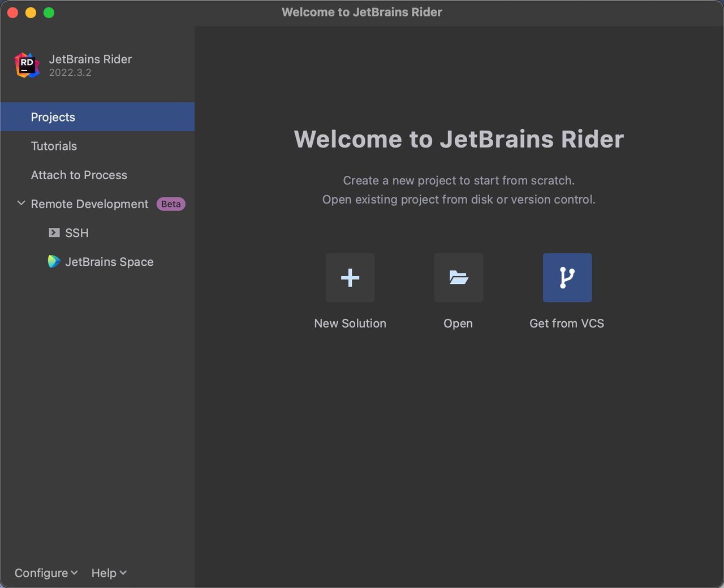Open the Configure dropdown menu
724x588 pixels.
click(46, 573)
